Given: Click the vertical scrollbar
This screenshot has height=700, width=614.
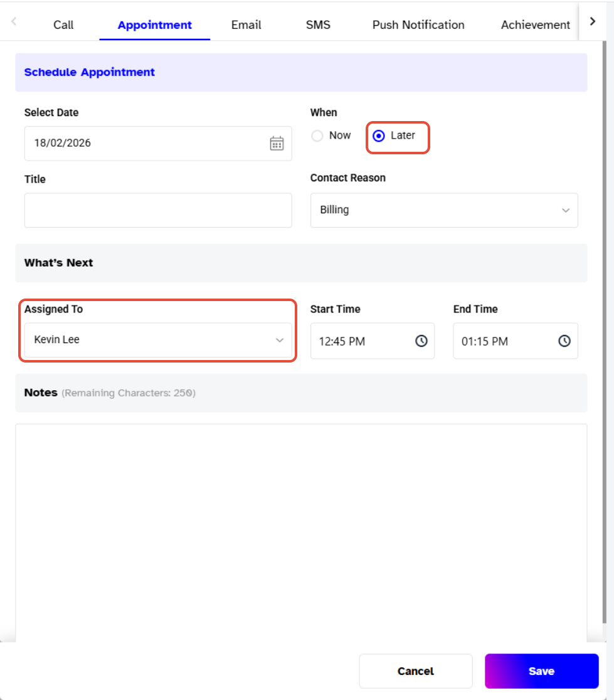Looking at the screenshot, I should [604, 332].
